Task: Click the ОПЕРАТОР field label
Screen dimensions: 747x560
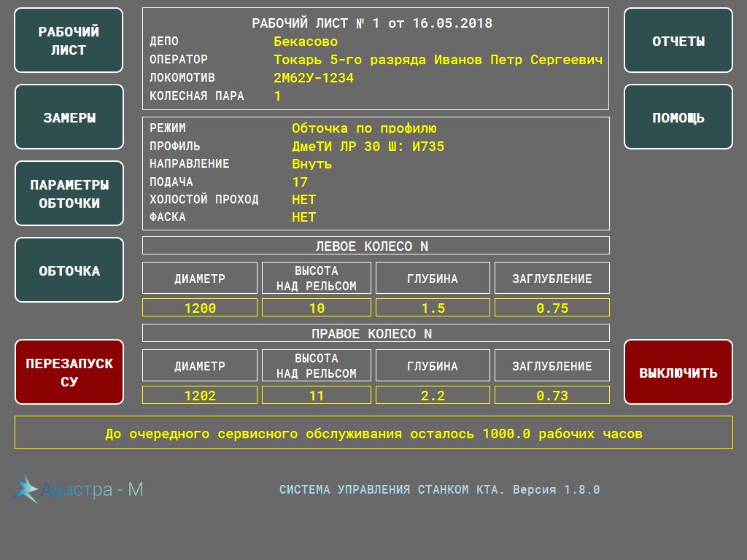Action: click(x=179, y=60)
